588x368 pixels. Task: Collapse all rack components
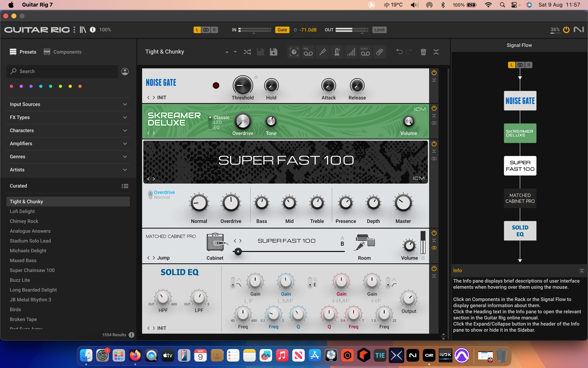pyautogui.click(x=436, y=52)
